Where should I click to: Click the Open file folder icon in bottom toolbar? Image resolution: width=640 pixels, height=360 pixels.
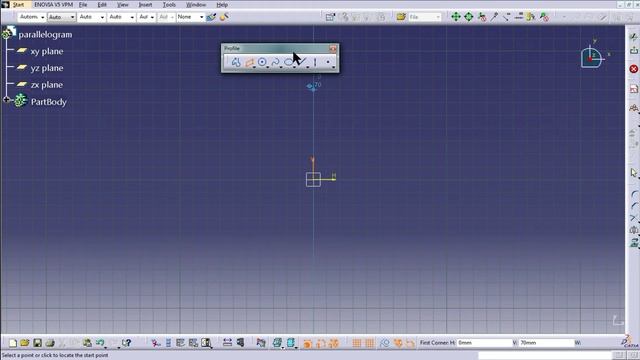pos(25,343)
